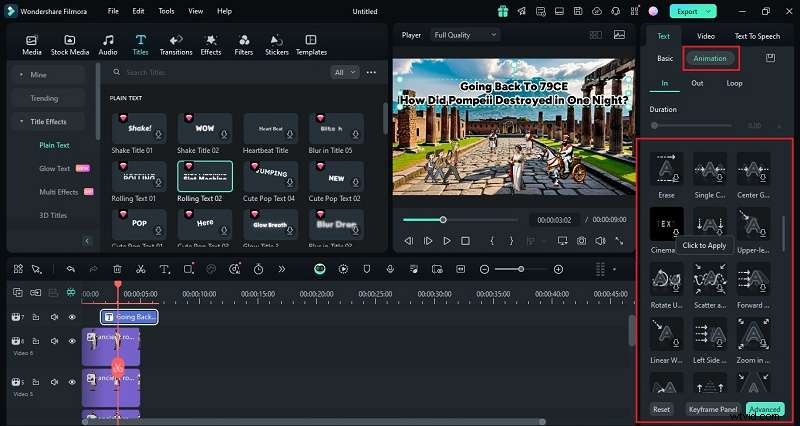Screen dimensions: 800x426
Task: Open the Full Quality dropdown
Action: [464, 35]
